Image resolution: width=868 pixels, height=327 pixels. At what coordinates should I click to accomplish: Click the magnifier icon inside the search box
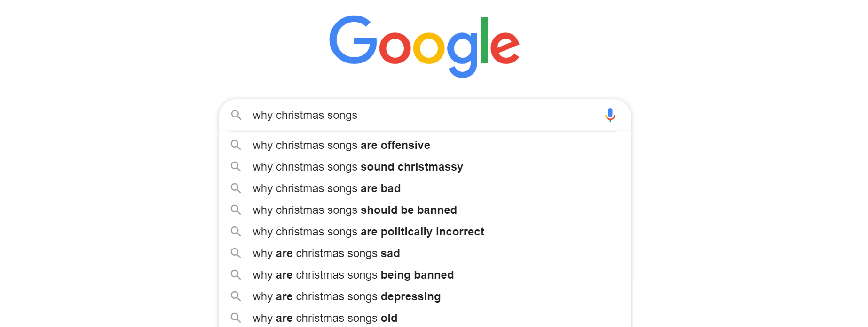click(x=236, y=115)
